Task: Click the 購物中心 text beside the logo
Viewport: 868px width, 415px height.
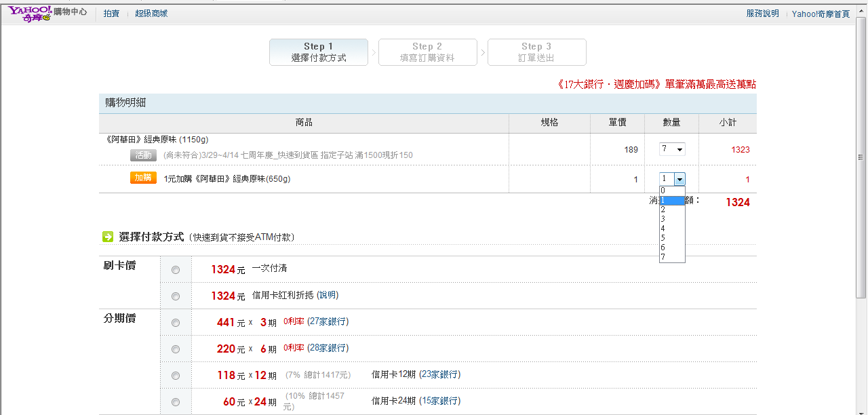Action: coord(70,13)
